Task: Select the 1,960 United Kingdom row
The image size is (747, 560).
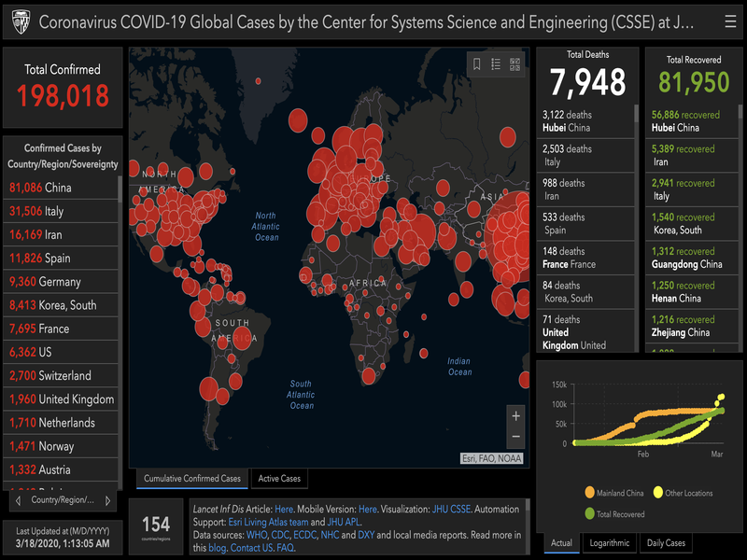Action: pos(61,399)
